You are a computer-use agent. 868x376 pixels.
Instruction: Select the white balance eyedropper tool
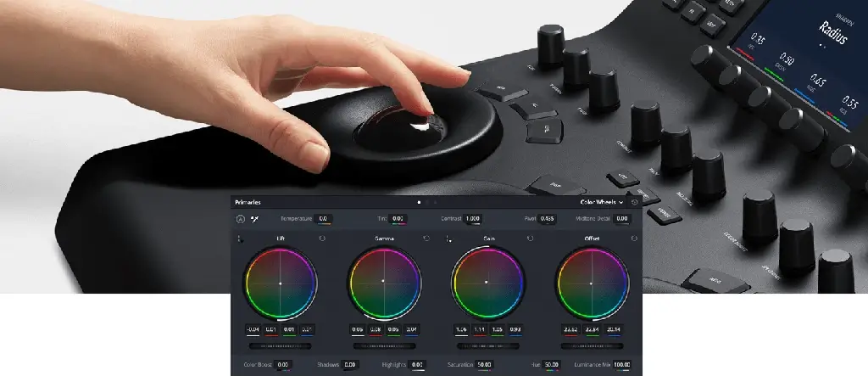pos(254,219)
